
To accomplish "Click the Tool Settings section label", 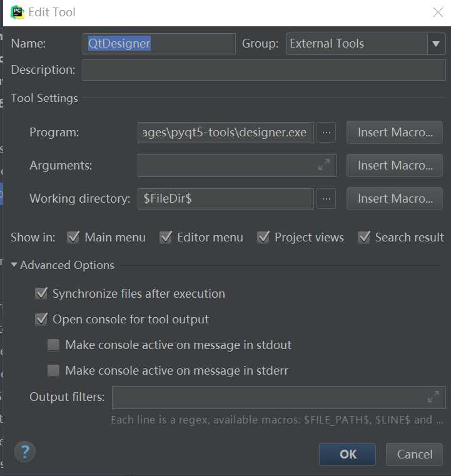I will pos(44,98).
